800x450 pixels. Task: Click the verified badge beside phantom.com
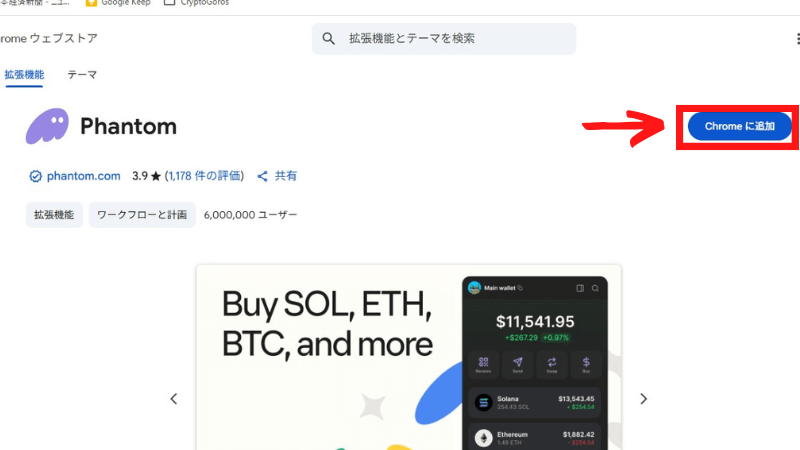point(35,177)
